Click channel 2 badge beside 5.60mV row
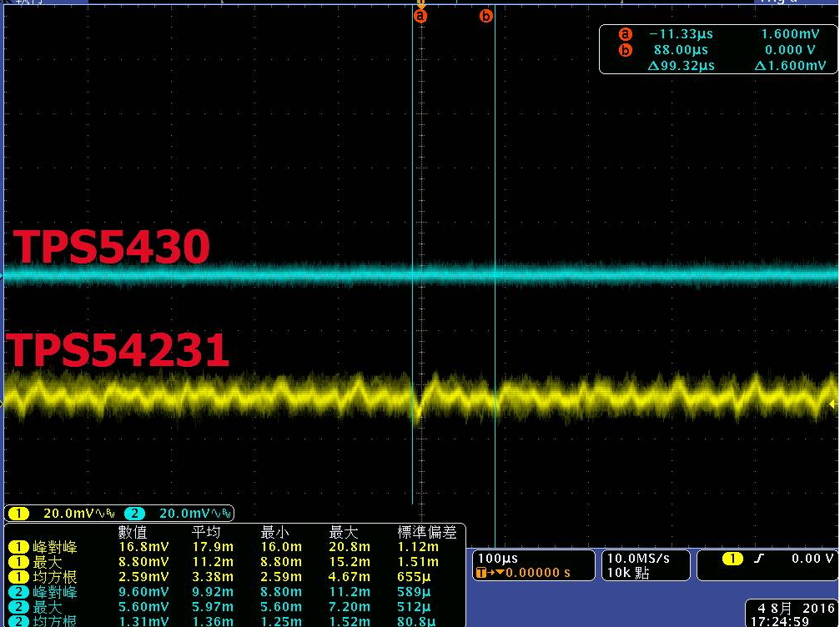The width and height of the screenshot is (840, 627). tap(18, 607)
